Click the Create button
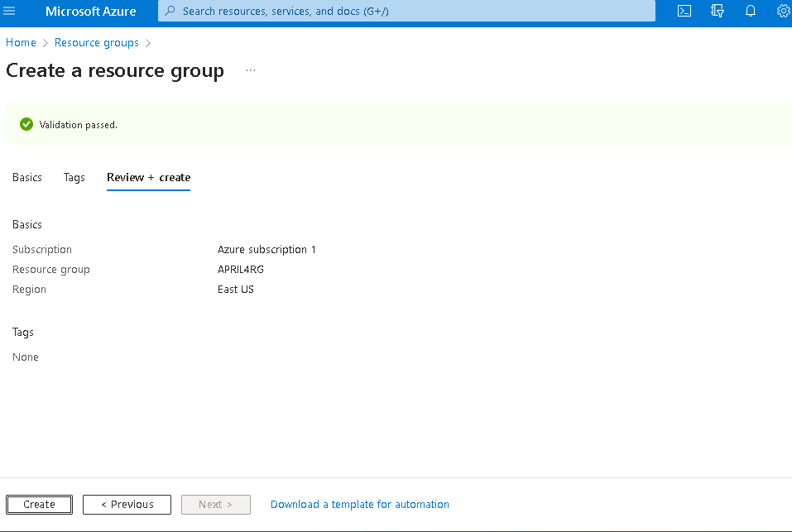Screen dimensions: 792x532 pyautogui.click(x=39, y=504)
